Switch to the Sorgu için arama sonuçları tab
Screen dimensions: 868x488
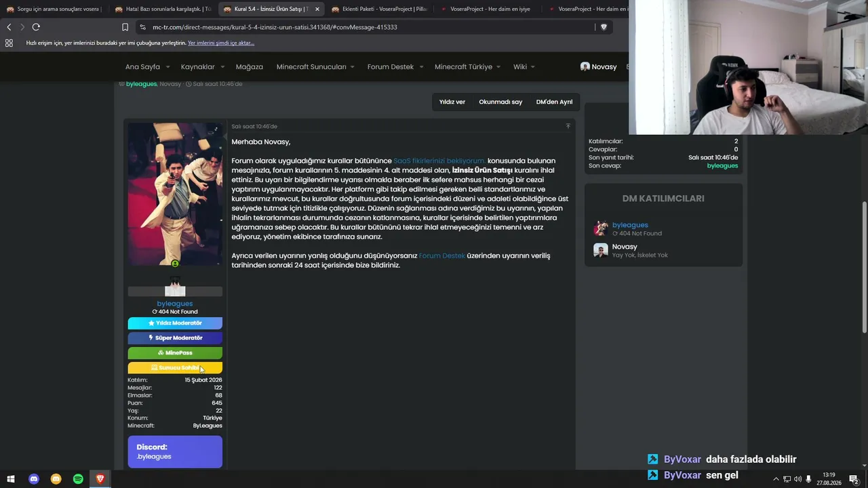[x=53, y=9]
